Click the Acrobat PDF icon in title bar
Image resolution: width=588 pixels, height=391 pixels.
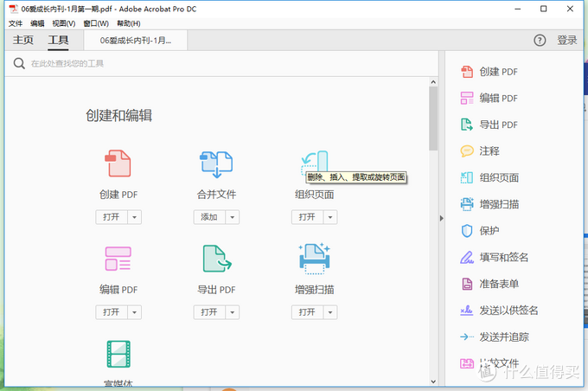click(14, 9)
